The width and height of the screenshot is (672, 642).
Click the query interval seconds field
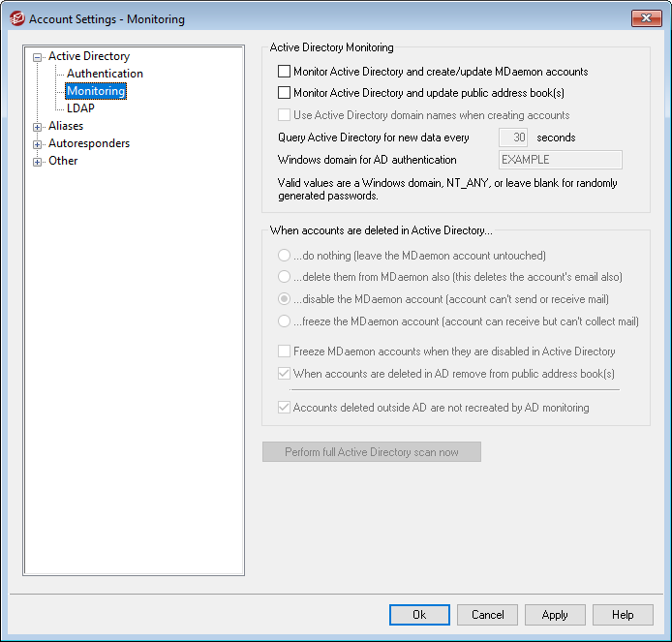pos(513,138)
